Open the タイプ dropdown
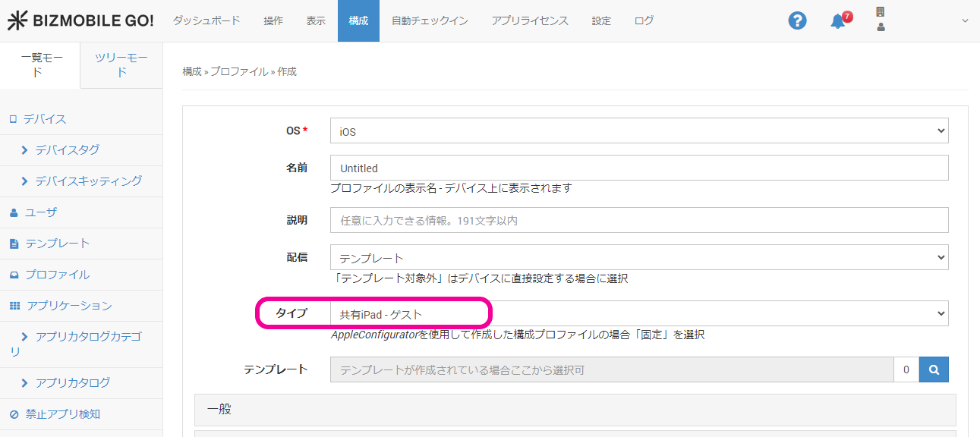Image resolution: width=980 pixels, height=437 pixels. pyautogui.click(x=638, y=313)
